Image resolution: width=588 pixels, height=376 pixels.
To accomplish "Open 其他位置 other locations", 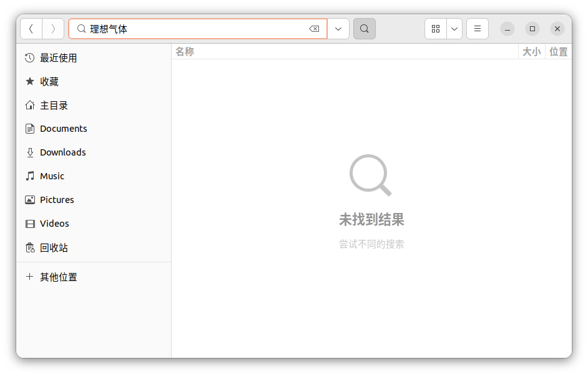I will pyautogui.click(x=94, y=277).
